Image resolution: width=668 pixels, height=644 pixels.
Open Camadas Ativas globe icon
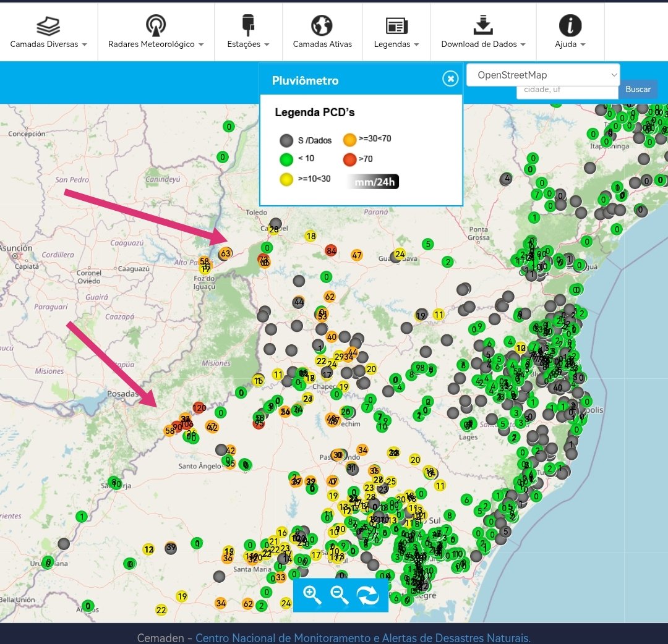coord(322,25)
